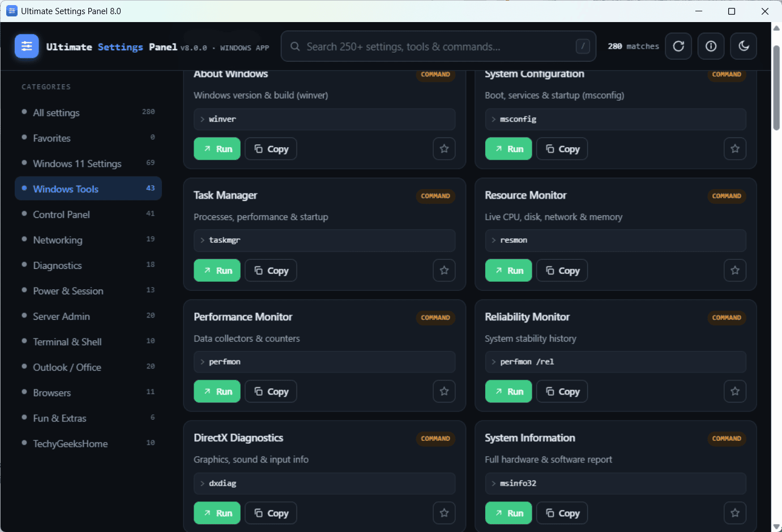Click the resmon command text box

click(616, 241)
